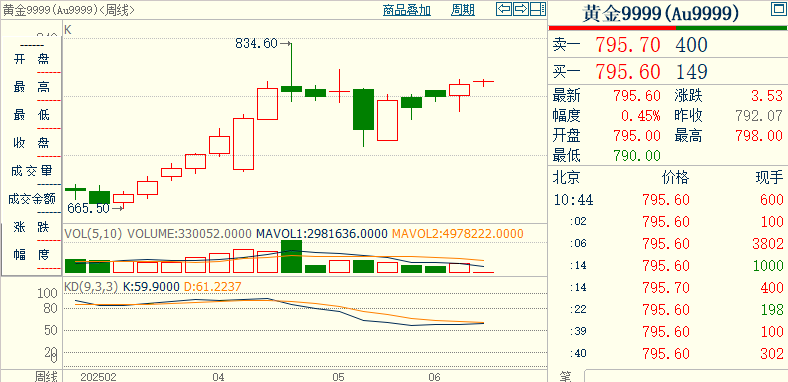The image size is (788, 382).
Task: Click the tallest green volume bar
Action: (291, 256)
